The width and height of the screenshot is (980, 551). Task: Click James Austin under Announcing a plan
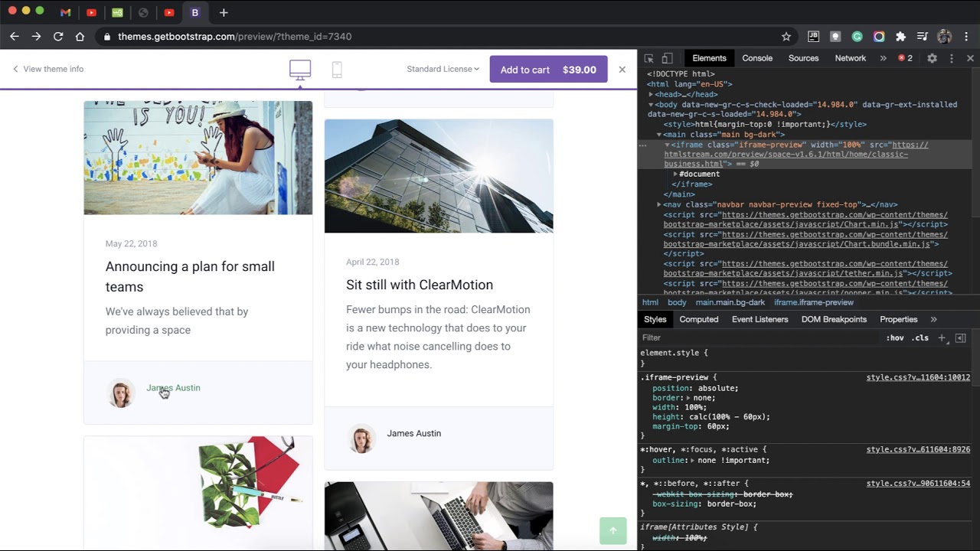(x=173, y=388)
